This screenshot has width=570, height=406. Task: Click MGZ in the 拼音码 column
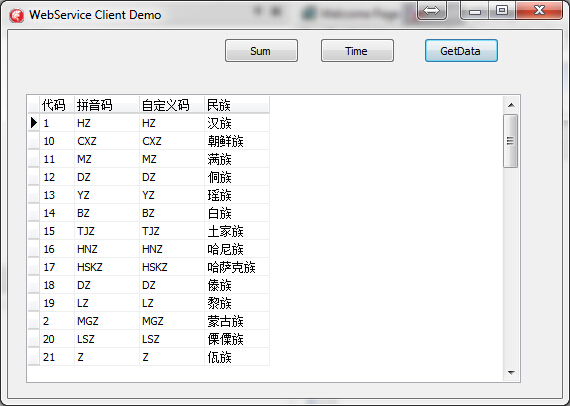coord(107,321)
